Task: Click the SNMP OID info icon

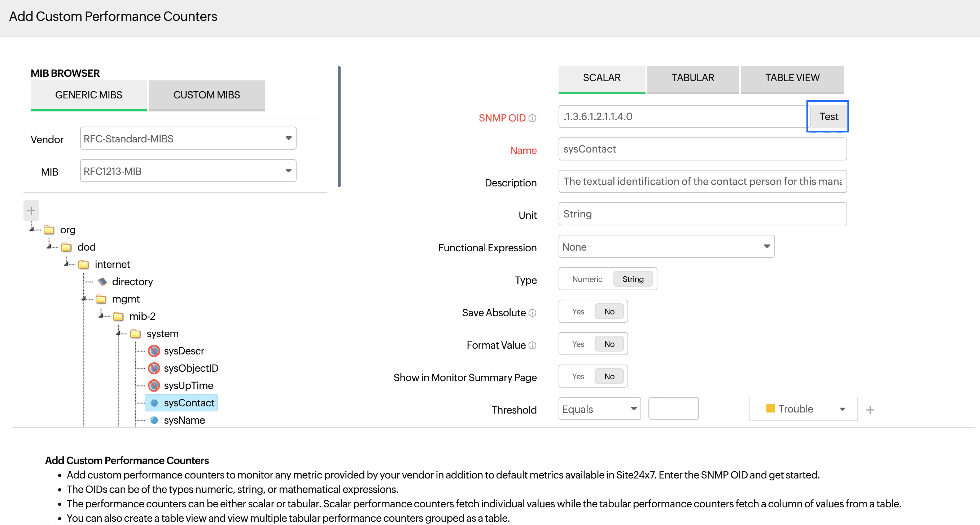Action: coord(532,118)
